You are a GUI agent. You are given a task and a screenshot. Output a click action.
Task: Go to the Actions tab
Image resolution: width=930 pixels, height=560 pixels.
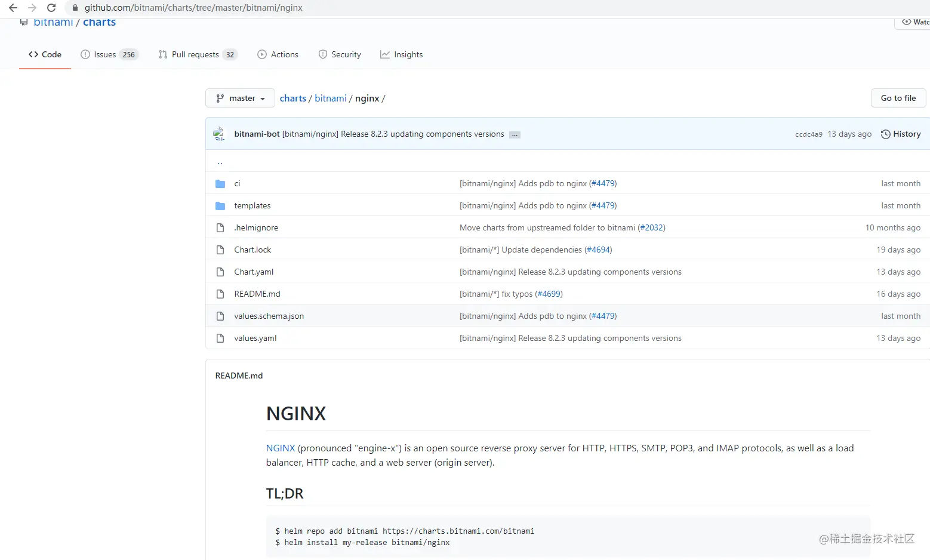pos(278,54)
